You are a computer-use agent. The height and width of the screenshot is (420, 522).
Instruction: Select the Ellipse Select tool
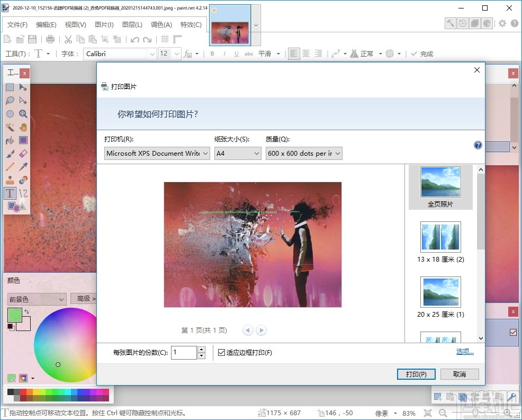tap(10, 114)
